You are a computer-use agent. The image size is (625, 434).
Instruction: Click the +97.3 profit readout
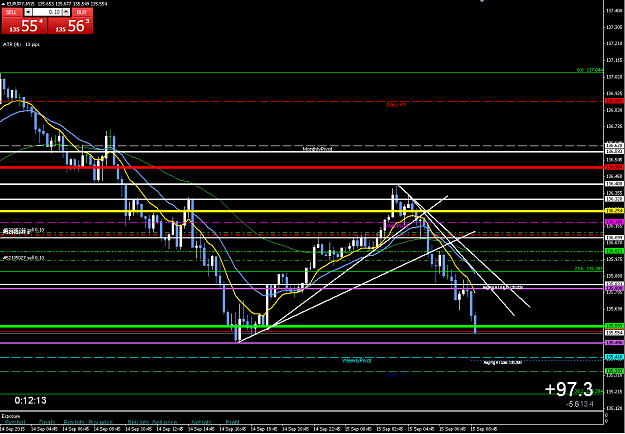click(x=569, y=389)
